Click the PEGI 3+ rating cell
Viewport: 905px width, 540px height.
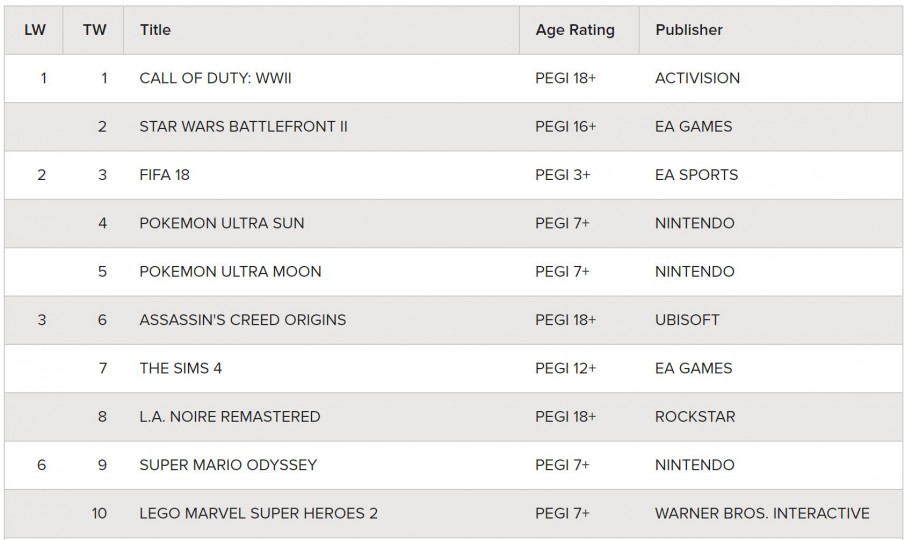coord(563,175)
